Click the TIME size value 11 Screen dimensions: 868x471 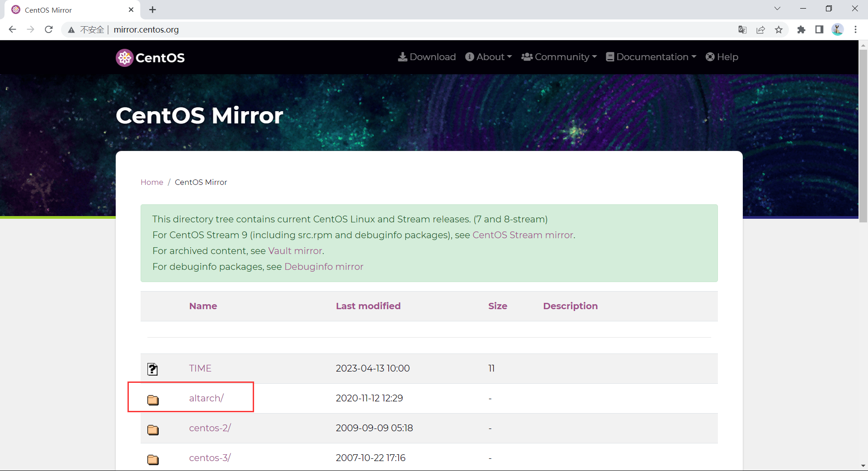pyautogui.click(x=491, y=368)
